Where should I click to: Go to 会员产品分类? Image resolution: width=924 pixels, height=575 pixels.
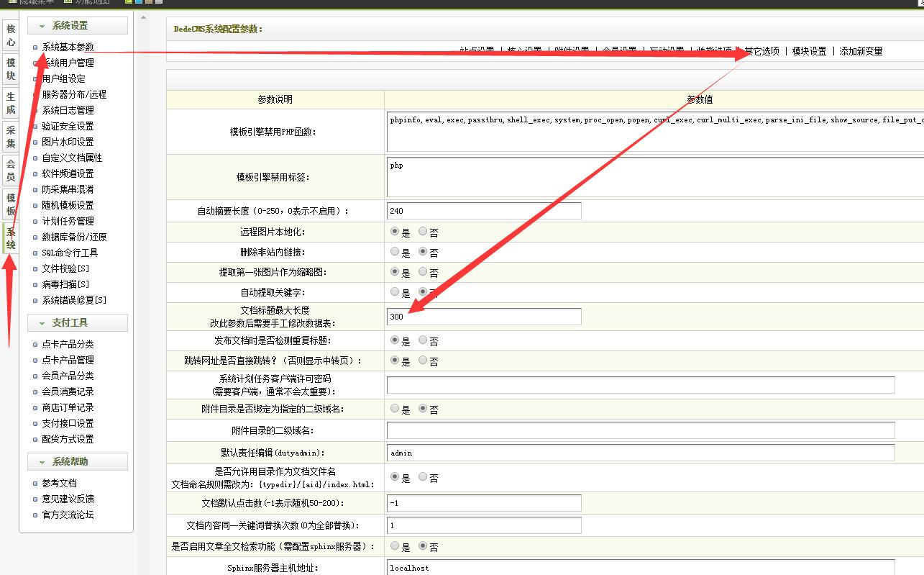click(x=68, y=376)
